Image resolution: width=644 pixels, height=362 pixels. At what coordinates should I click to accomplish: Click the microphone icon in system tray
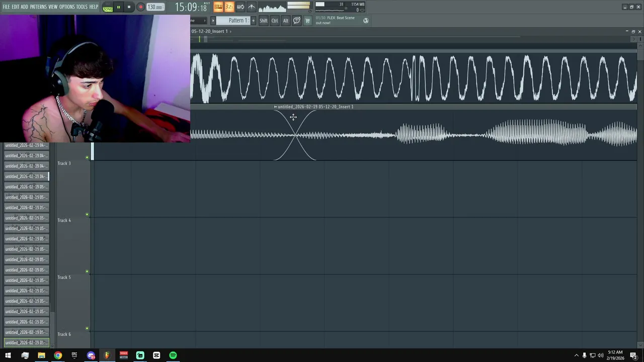[584, 355]
